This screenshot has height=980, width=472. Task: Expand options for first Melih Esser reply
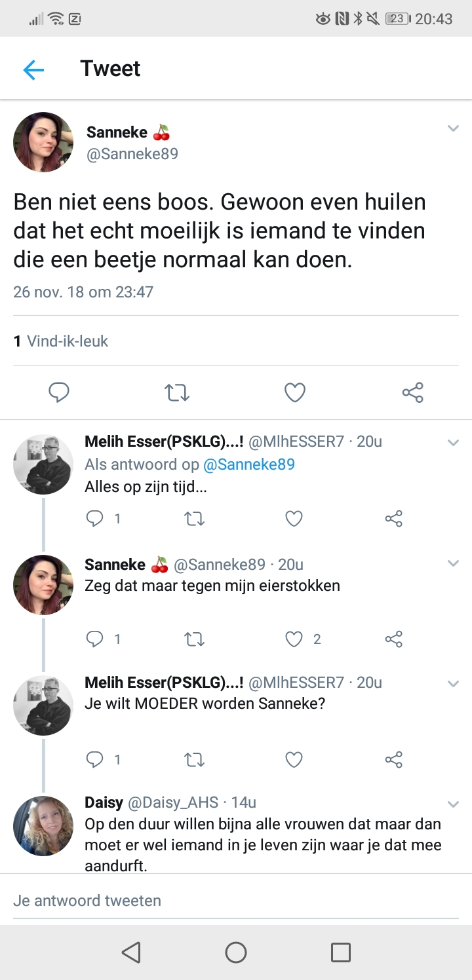click(x=453, y=443)
